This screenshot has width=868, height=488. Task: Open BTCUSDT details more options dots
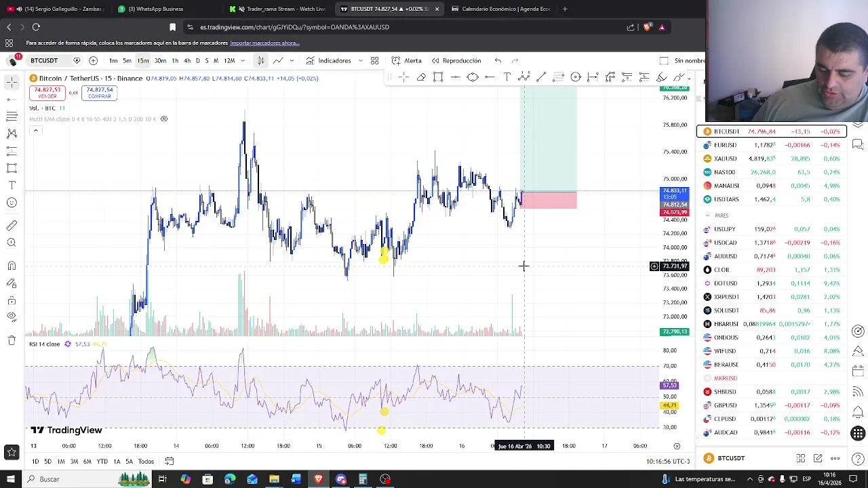click(835, 459)
